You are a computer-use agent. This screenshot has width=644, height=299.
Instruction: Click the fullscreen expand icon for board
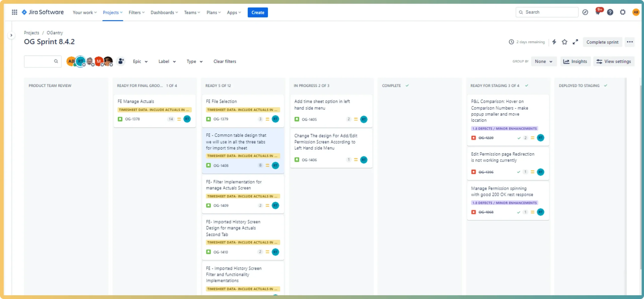[x=576, y=42]
